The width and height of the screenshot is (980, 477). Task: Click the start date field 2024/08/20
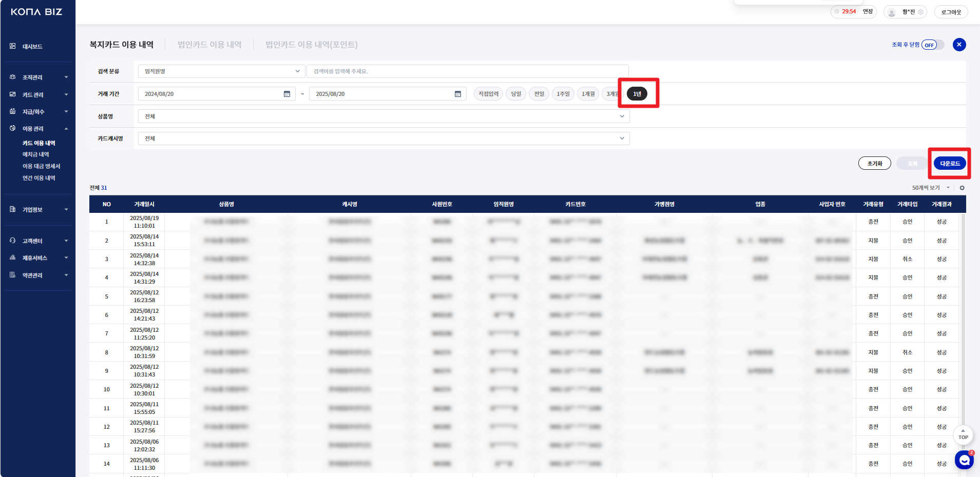coord(217,94)
